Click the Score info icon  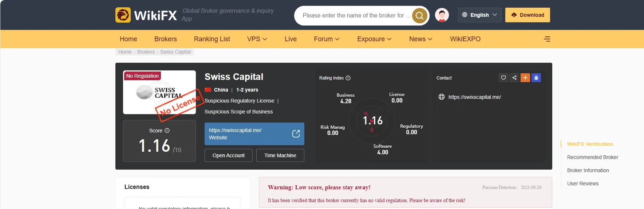(167, 131)
